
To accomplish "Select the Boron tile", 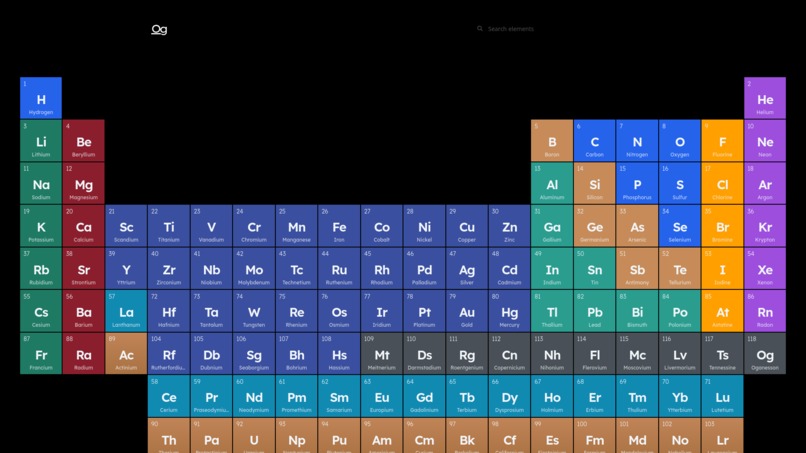I will 552,140.
